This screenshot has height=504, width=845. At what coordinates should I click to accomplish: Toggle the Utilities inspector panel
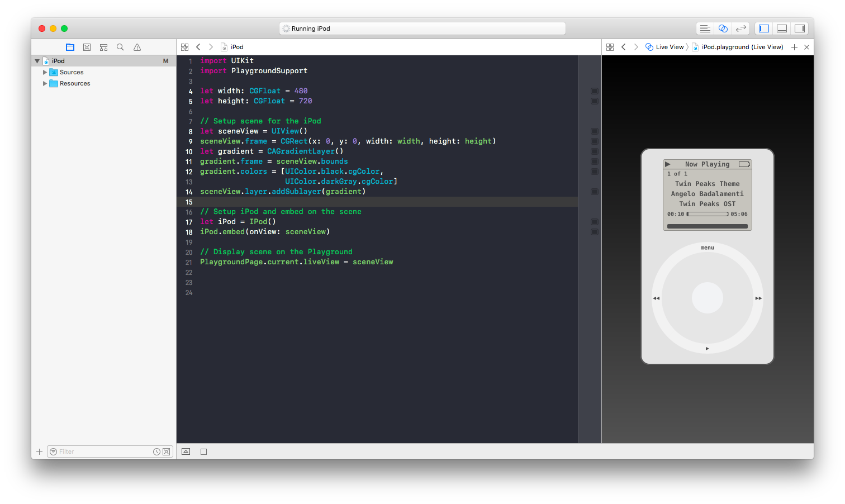800,28
